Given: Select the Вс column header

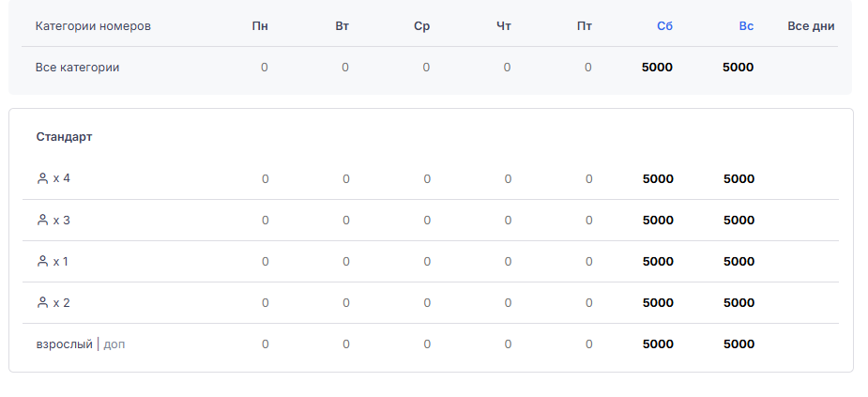Looking at the screenshot, I should coord(746,26).
